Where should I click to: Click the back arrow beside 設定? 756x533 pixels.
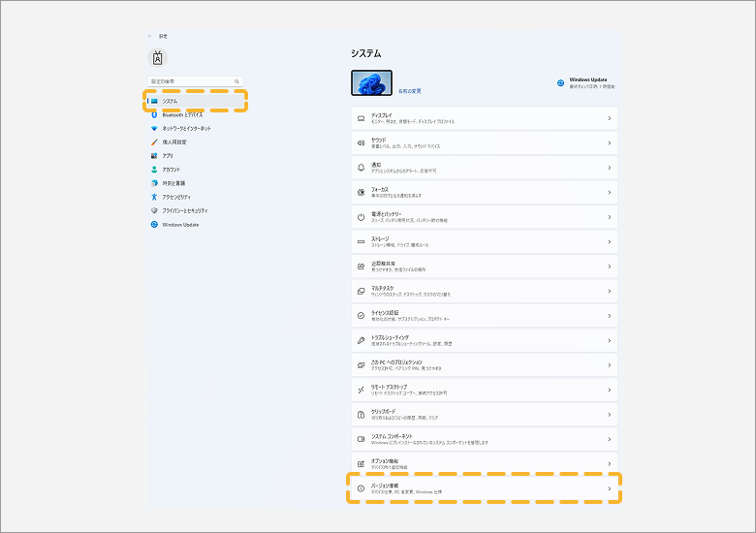click(150, 36)
